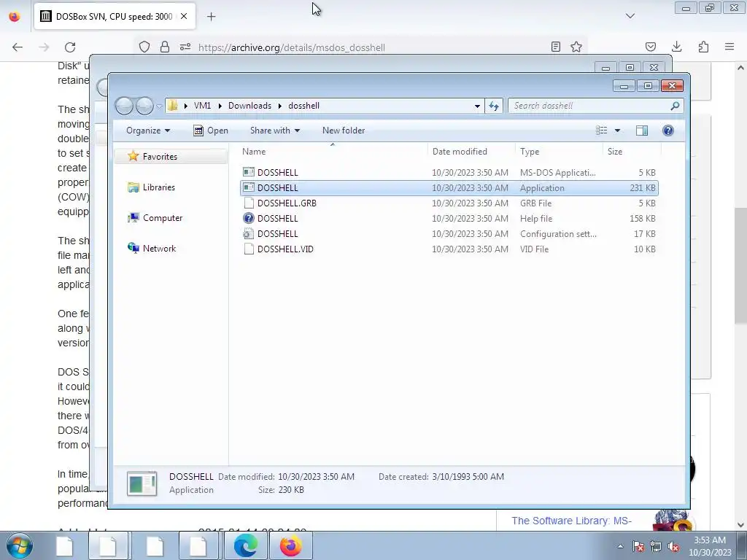Change your view icon

602,131
